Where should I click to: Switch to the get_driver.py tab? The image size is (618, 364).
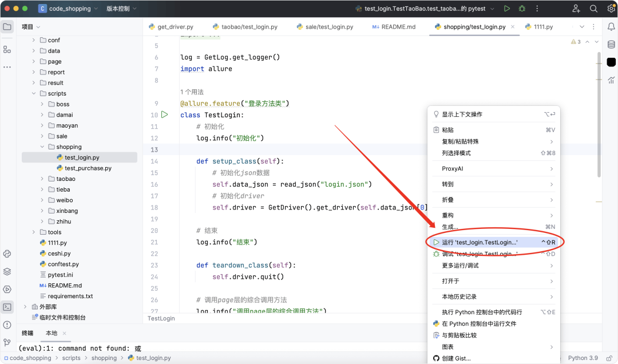(x=171, y=27)
